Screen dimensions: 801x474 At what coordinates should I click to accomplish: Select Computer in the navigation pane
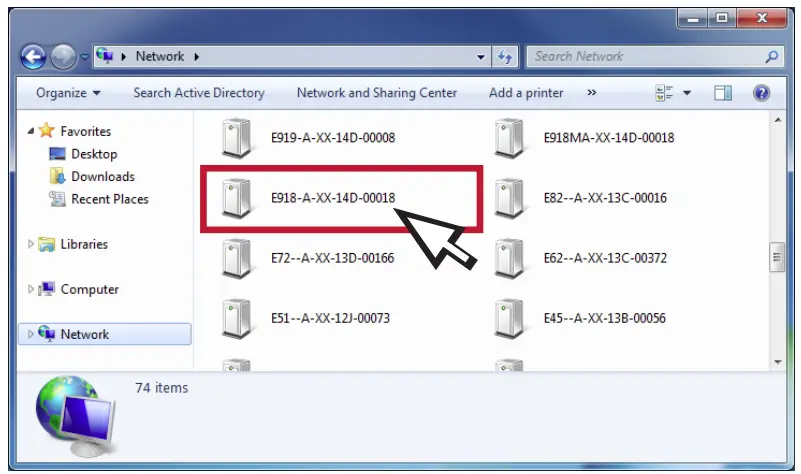pyautogui.click(x=89, y=289)
